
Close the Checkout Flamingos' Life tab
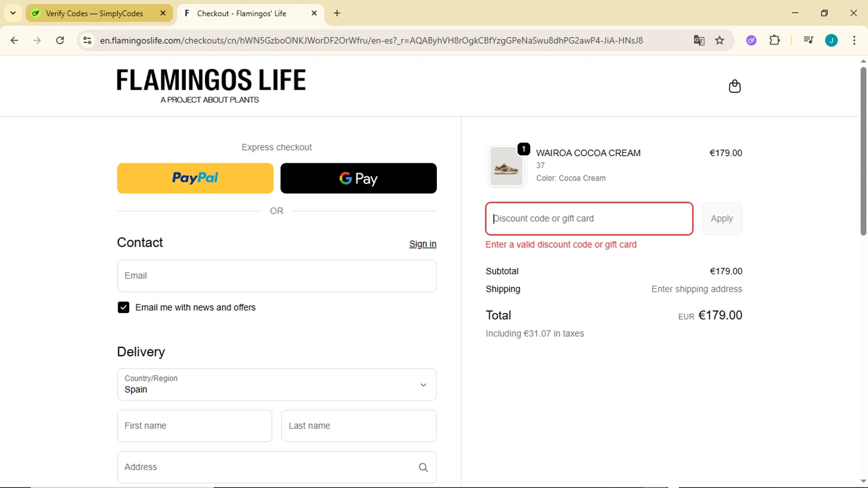click(314, 13)
